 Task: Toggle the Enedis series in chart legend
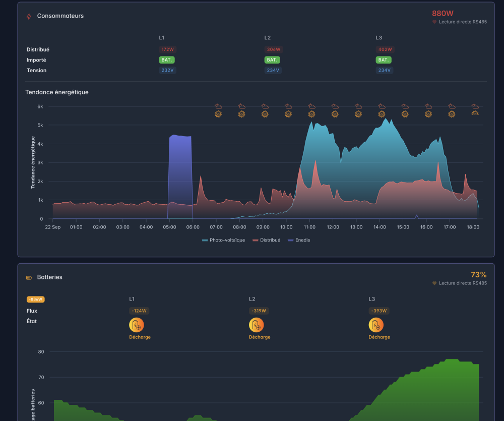[x=299, y=240]
